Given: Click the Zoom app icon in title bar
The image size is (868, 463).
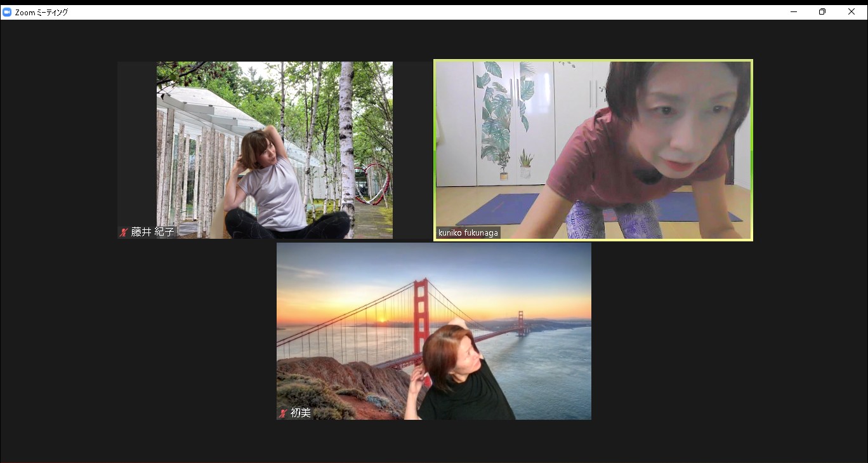Looking at the screenshot, I should tap(7, 12).
